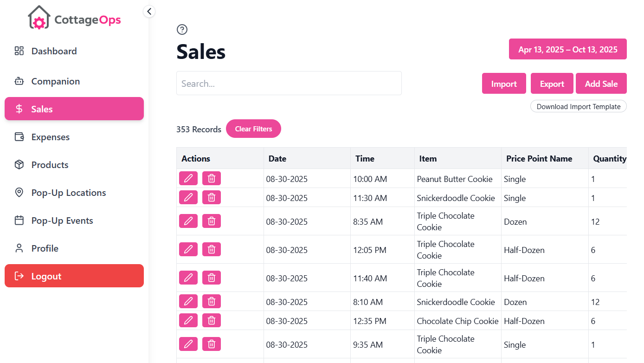Click the help question mark icon
The width and height of the screenshot is (644, 363).
coord(182,30)
